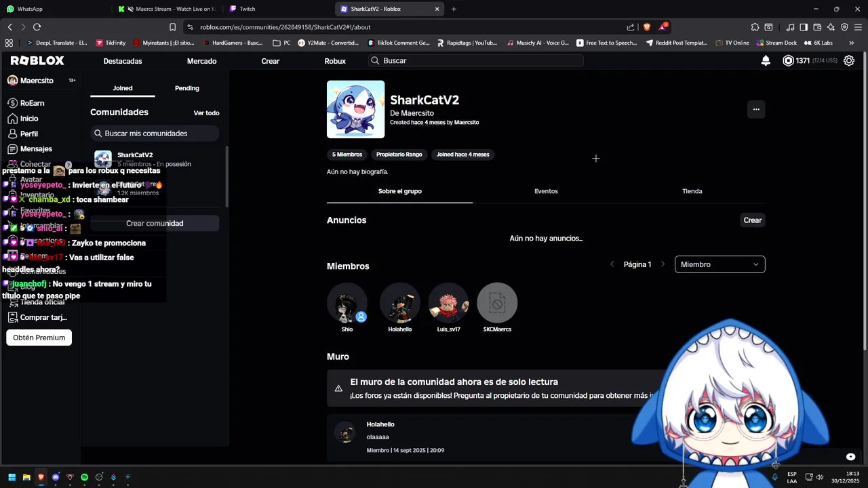Click the SharkCatV2 community image
Screen dimensions: 868x488
pyautogui.click(x=356, y=110)
